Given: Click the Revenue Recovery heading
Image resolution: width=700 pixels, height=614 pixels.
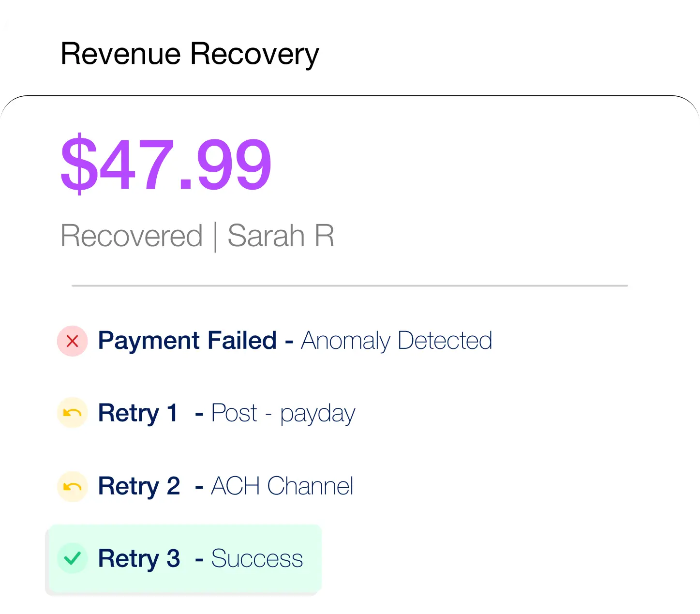Looking at the screenshot, I should [x=190, y=53].
